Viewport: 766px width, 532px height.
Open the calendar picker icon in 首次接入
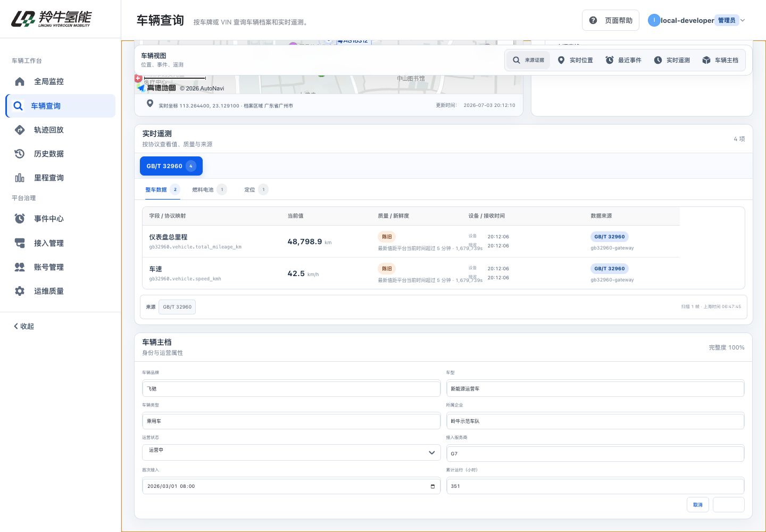(x=432, y=486)
